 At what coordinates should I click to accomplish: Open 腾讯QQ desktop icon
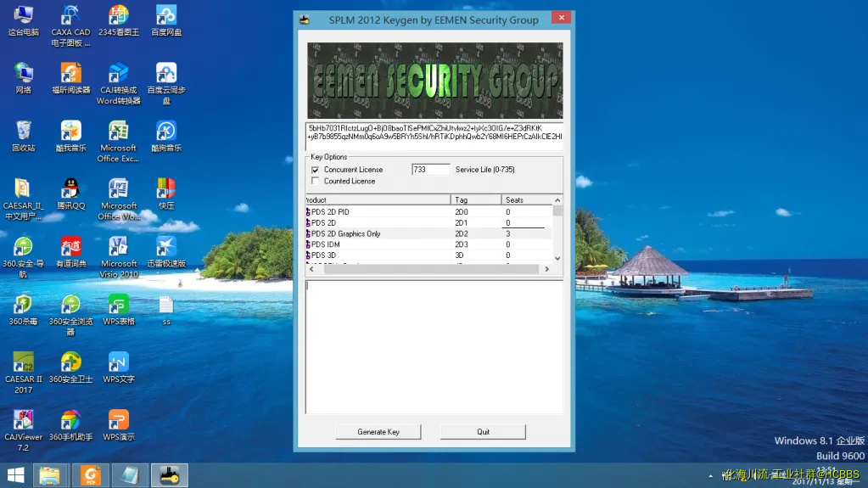(x=71, y=194)
